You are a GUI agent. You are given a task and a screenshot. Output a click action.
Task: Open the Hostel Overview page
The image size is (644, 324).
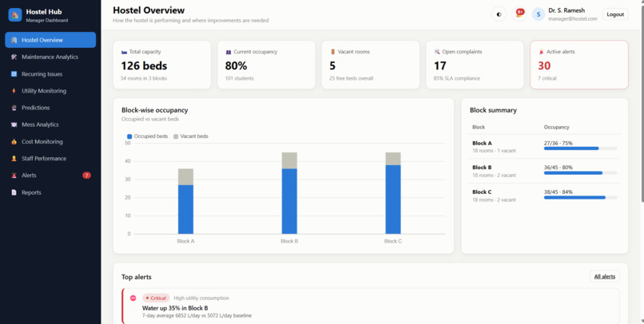tap(50, 40)
